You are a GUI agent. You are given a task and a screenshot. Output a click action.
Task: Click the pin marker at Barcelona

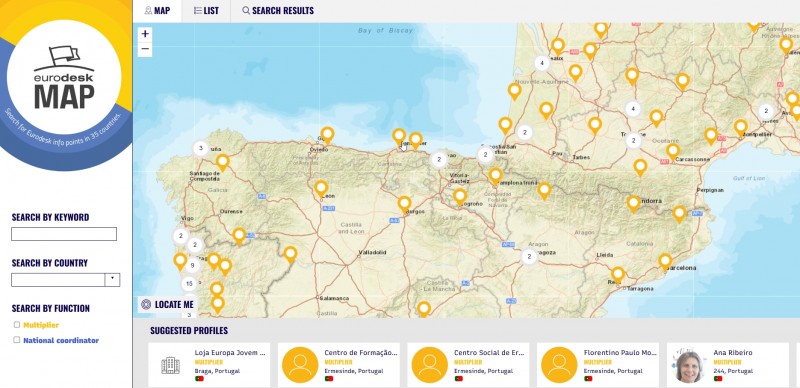coord(665,261)
